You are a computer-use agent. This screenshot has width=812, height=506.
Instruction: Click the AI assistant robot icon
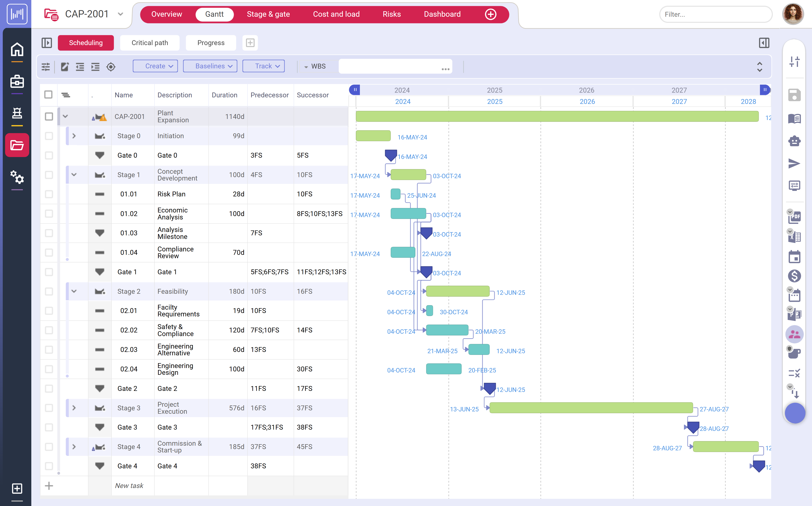click(x=795, y=141)
